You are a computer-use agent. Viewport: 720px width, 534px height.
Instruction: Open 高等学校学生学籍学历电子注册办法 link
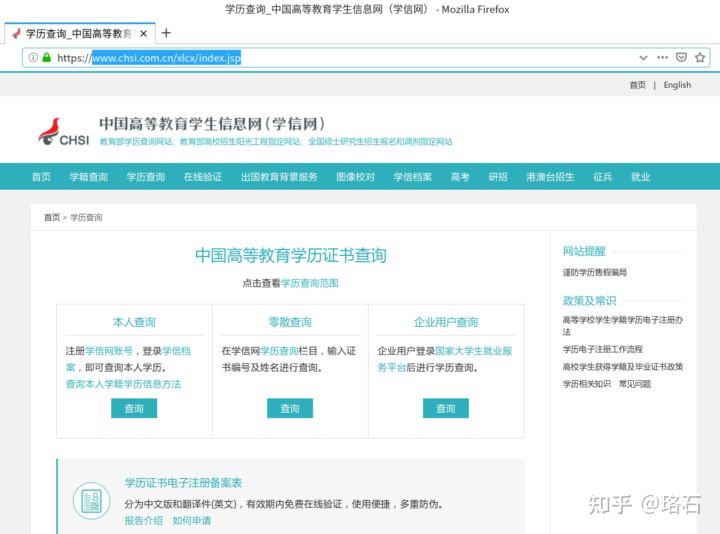[623, 326]
